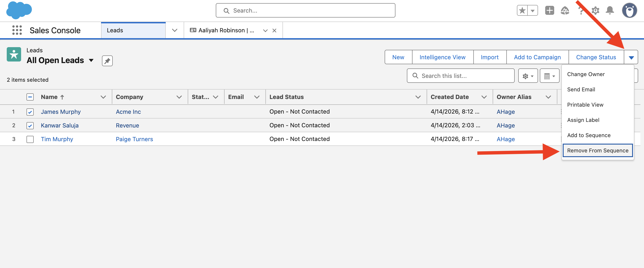Open global actions with the plus icon
This screenshot has height=268, width=644.
pyautogui.click(x=549, y=10)
